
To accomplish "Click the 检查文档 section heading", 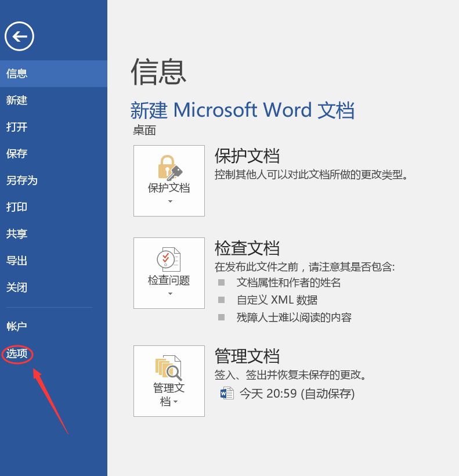I will pos(247,248).
